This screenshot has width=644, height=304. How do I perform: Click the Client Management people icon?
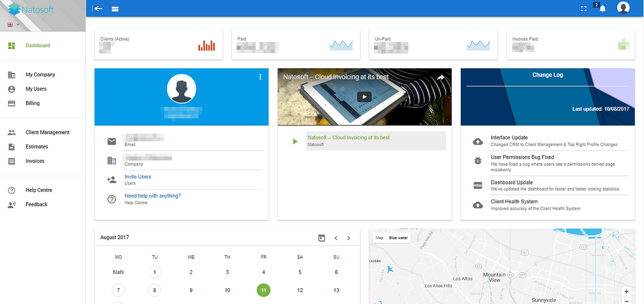point(12,132)
